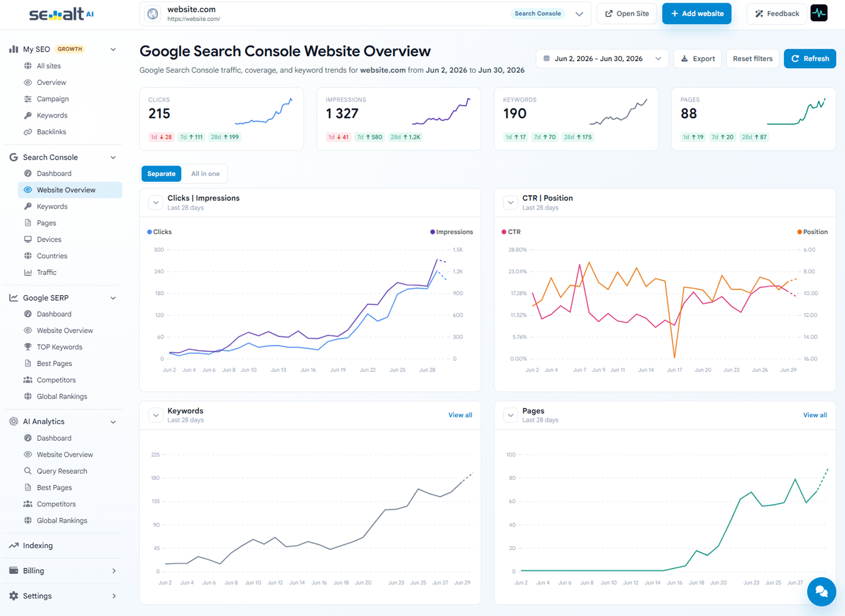Open the live chat bubble icon

click(822, 591)
